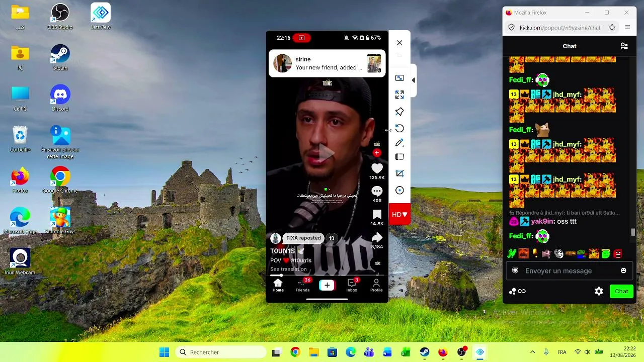
Task: Click the green Chat send button
Action: (x=621, y=291)
